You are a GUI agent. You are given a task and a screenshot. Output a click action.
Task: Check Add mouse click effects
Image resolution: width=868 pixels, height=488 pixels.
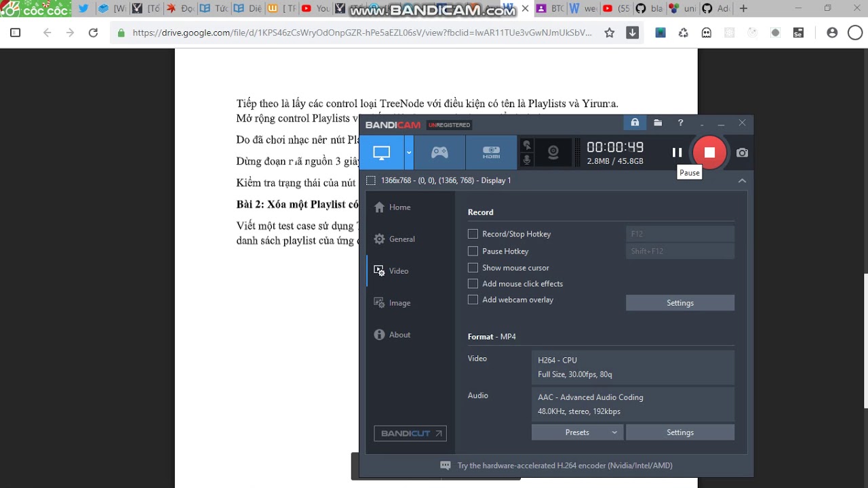click(x=473, y=283)
